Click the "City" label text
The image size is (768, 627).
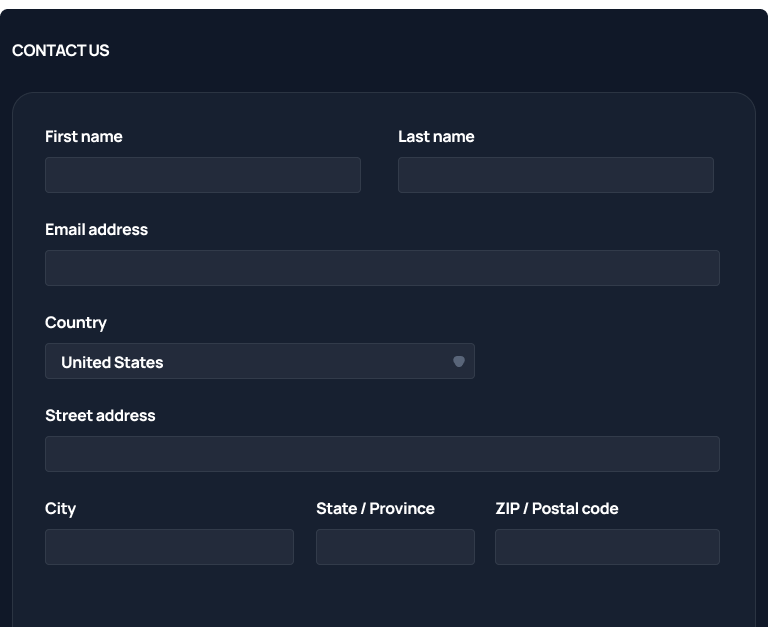61,508
